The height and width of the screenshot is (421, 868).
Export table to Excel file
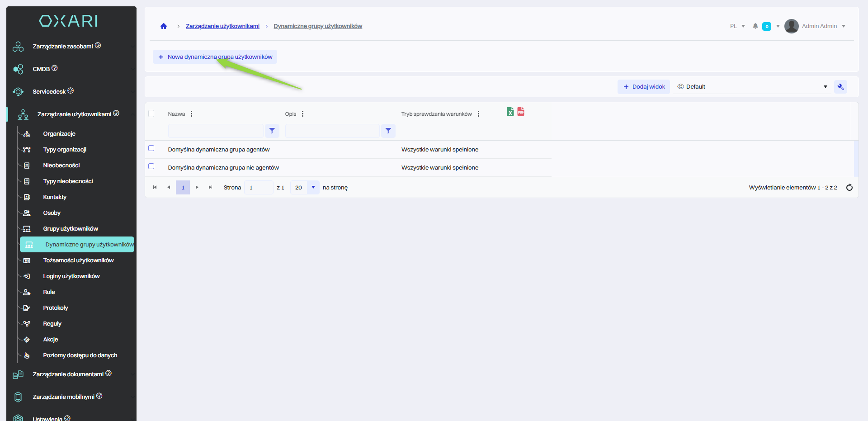(510, 112)
